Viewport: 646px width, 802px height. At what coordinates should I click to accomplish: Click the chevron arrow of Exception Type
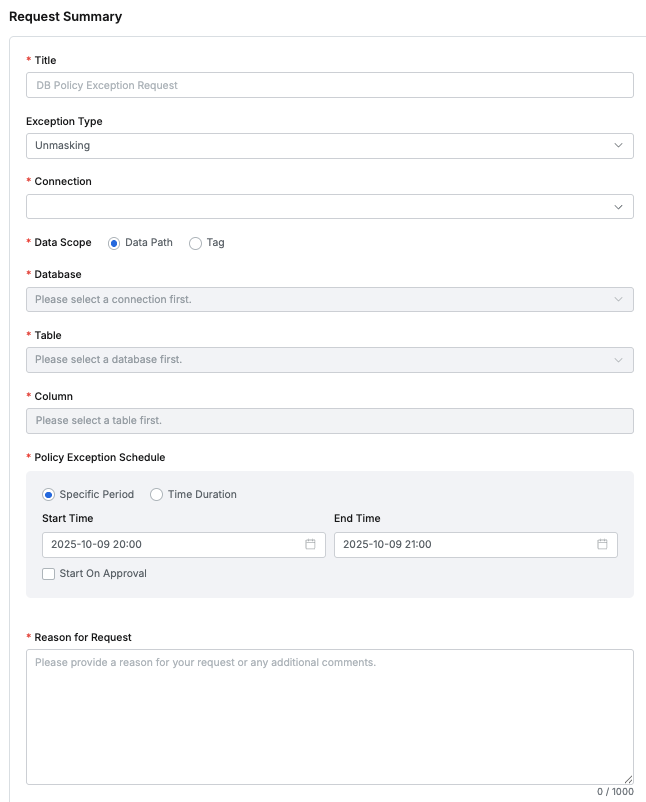click(x=618, y=146)
